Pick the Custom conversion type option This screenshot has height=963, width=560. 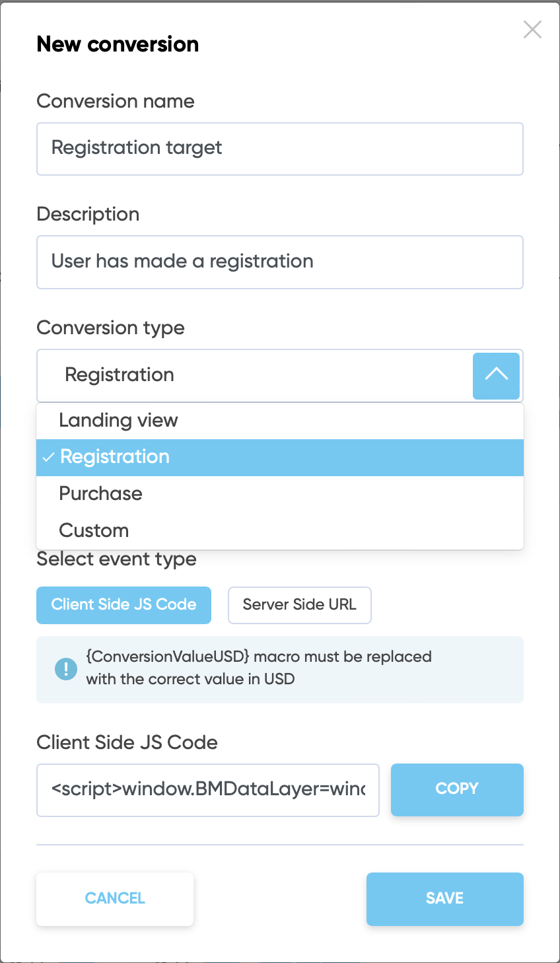tap(94, 530)
